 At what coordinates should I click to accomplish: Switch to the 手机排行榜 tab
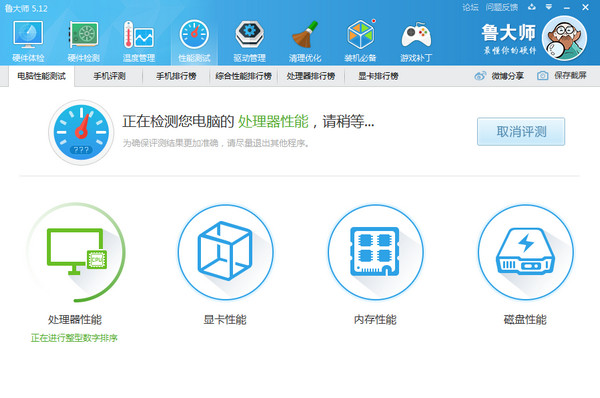coord(176,76)
